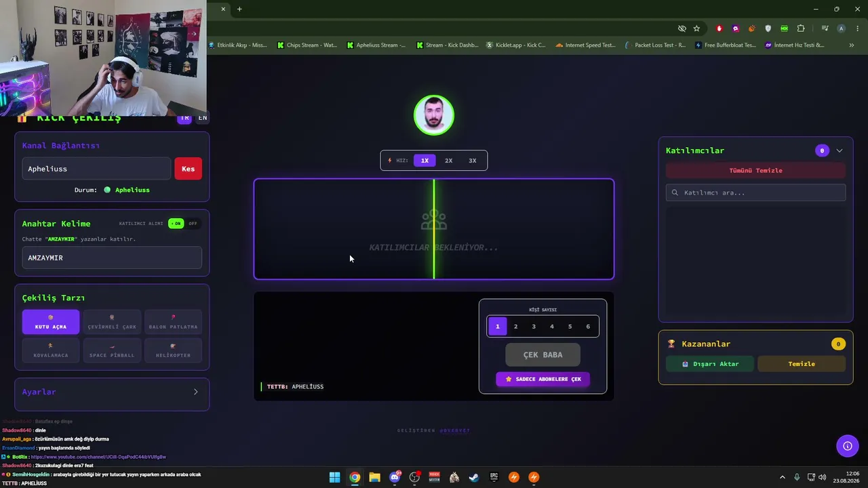The width and height of the screenshot is (868, 488).
Task: Set winner count to 5
Action: pyautogui.click(x=570, y=327)
